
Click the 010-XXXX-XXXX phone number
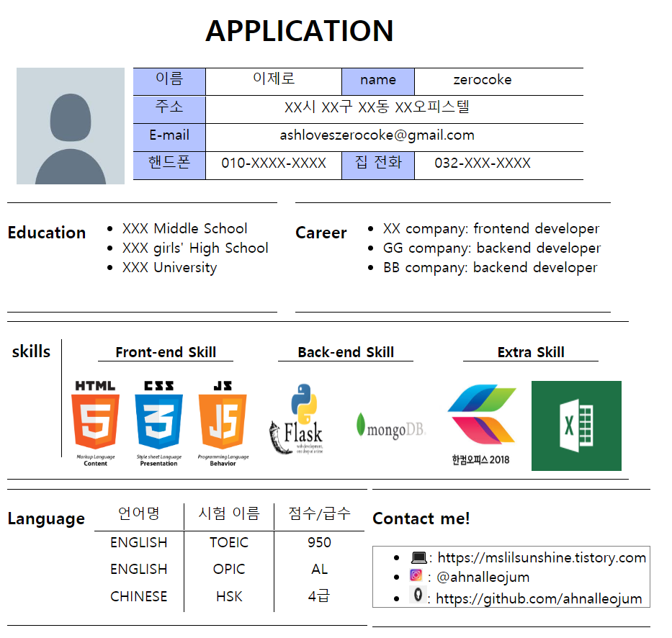(x=274, y=163)
